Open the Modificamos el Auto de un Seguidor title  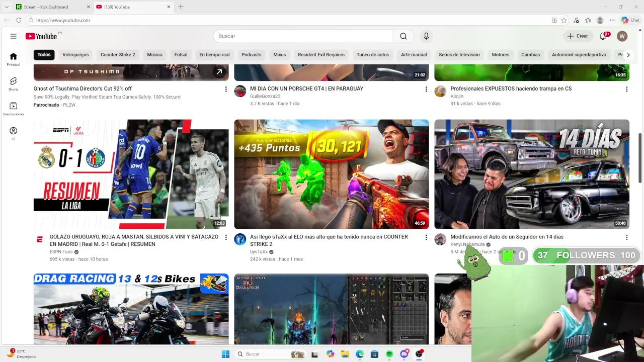[507, 237]
